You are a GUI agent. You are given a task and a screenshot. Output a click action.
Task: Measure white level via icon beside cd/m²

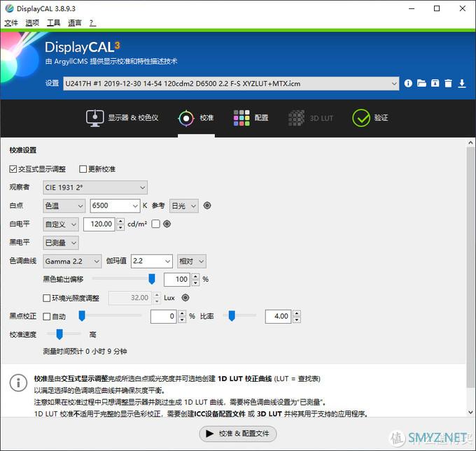click(x=167, y=224)
